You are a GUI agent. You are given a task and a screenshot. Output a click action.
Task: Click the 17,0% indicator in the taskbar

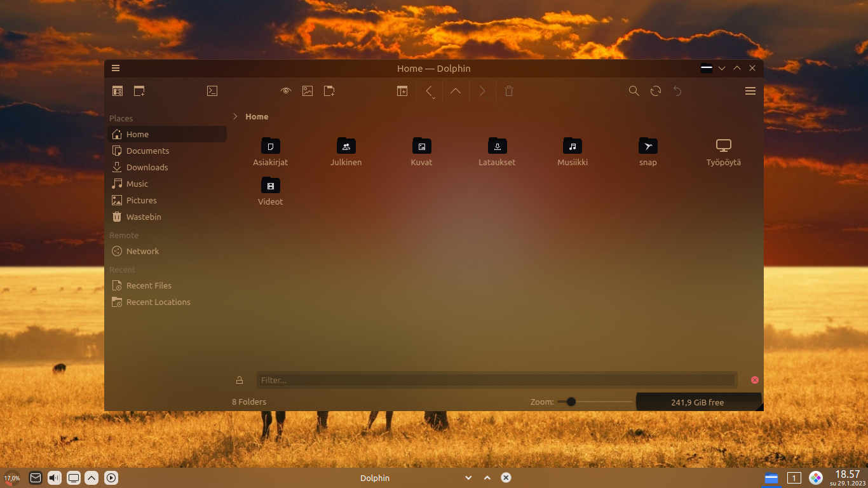pos(12,478)
